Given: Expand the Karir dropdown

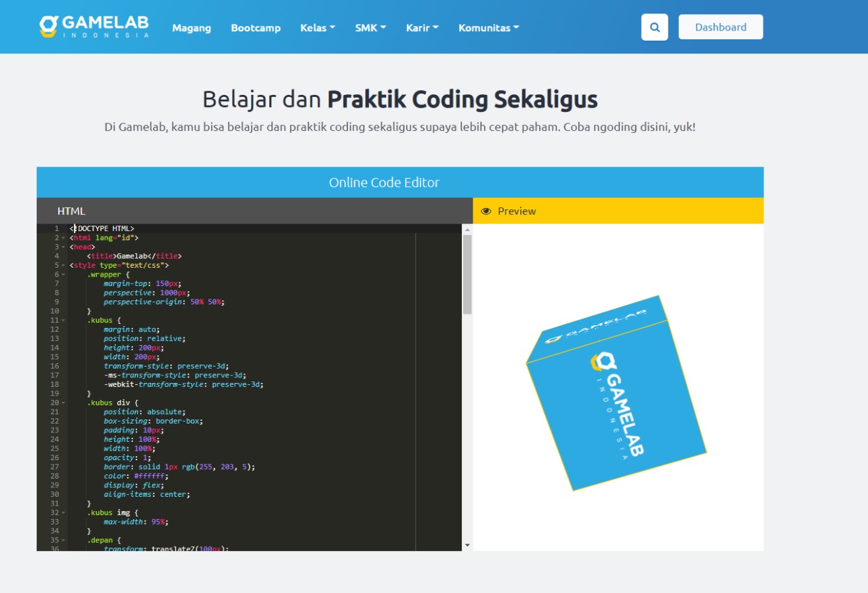Looking at the screenshot, I should click(422, 28).
